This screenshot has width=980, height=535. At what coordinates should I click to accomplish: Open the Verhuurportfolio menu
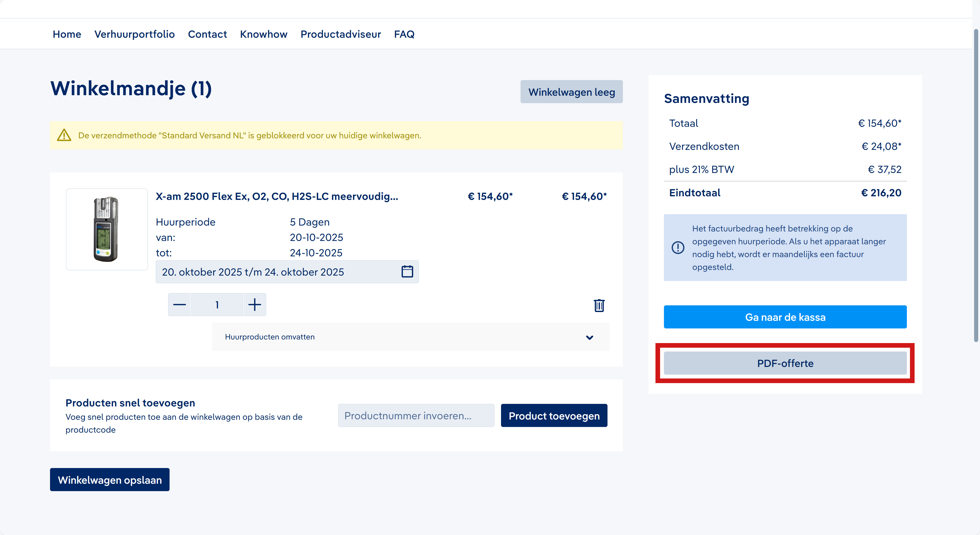point(134,34)
